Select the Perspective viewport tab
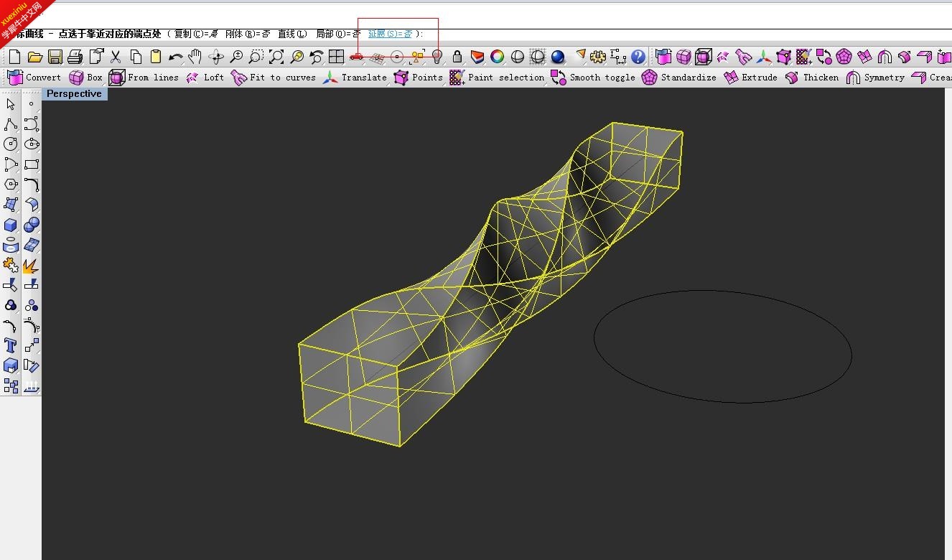 pos(75,94)
